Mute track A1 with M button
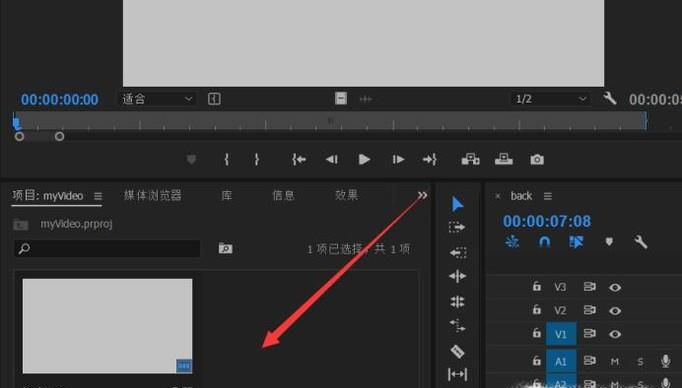Screen dimensions: 682x388 (615, 361)
